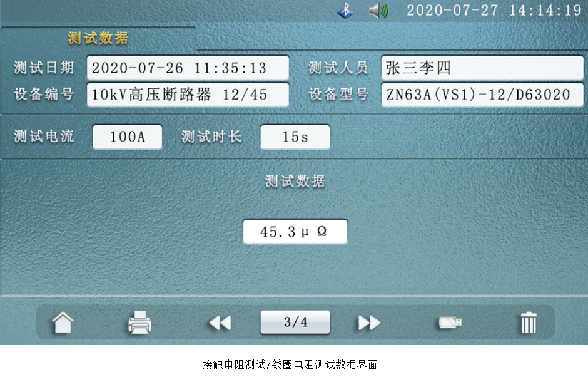
Task: Click the Home icon in bottom toolbar
Action: (63, 323)
